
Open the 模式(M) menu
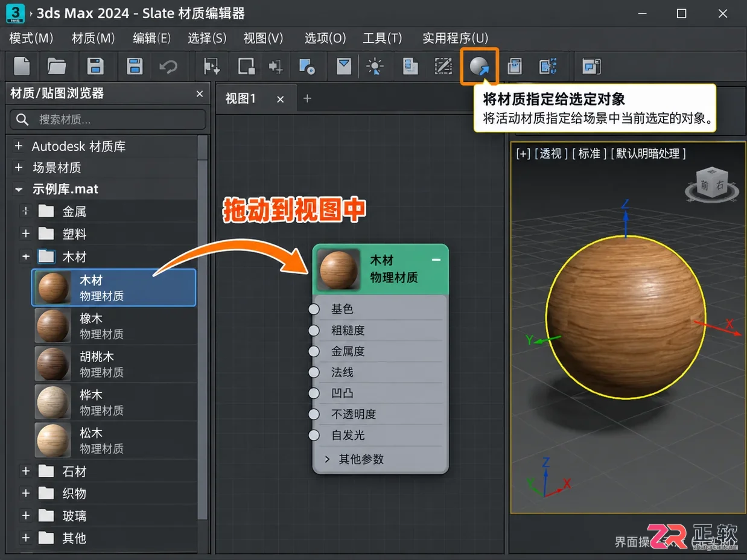tap(31, 38)
